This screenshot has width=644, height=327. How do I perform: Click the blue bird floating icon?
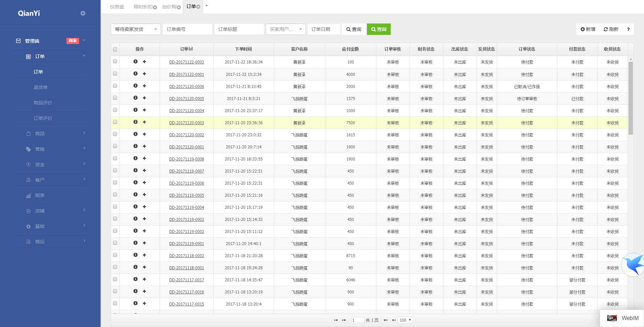point(634,265)
